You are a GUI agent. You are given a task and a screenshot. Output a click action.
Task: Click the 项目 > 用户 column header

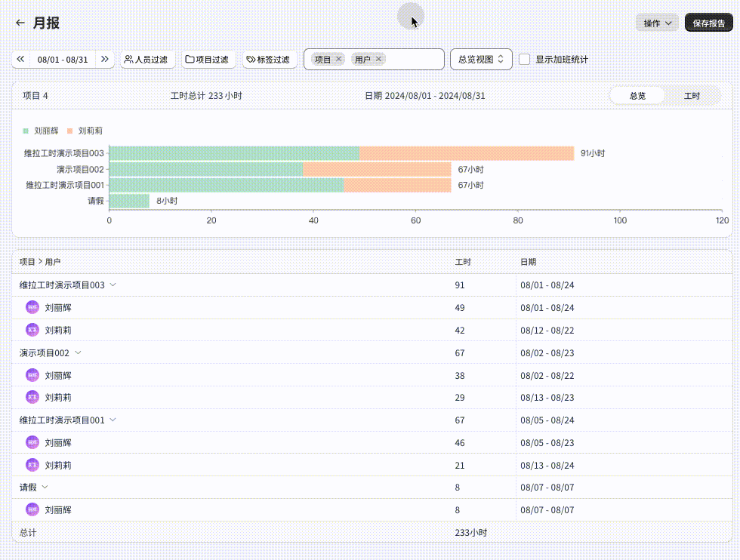(x=40, y=262)
